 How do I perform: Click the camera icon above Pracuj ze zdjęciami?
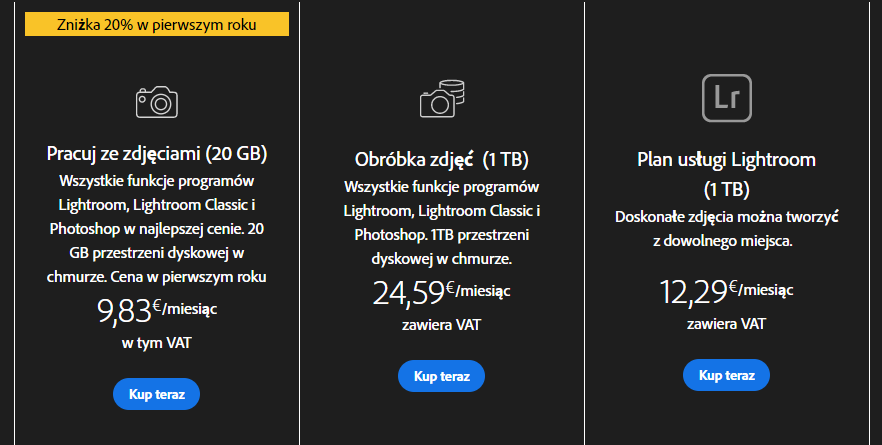coord(157,102)
